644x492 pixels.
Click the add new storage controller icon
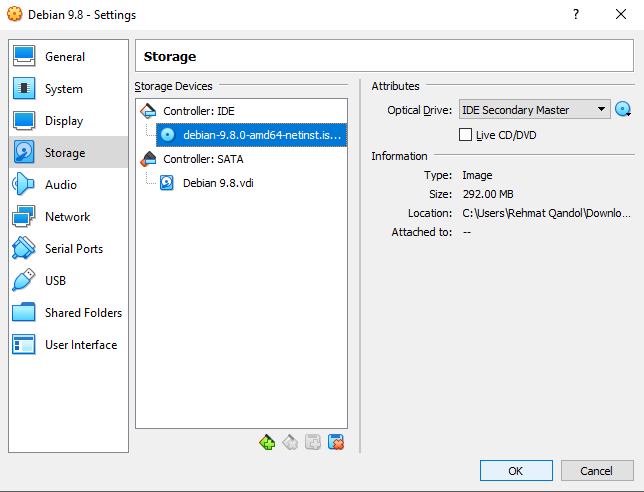(x=266, y=442)
